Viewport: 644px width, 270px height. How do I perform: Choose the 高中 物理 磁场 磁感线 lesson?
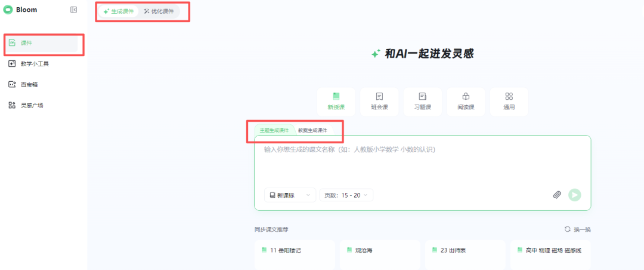click(551, 254)
